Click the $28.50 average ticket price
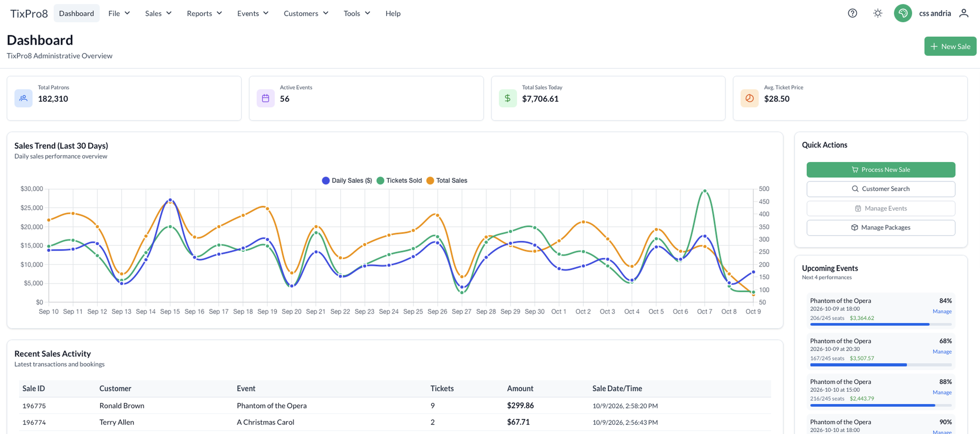Screen dimensions: 980x434 tap(776, 99)
